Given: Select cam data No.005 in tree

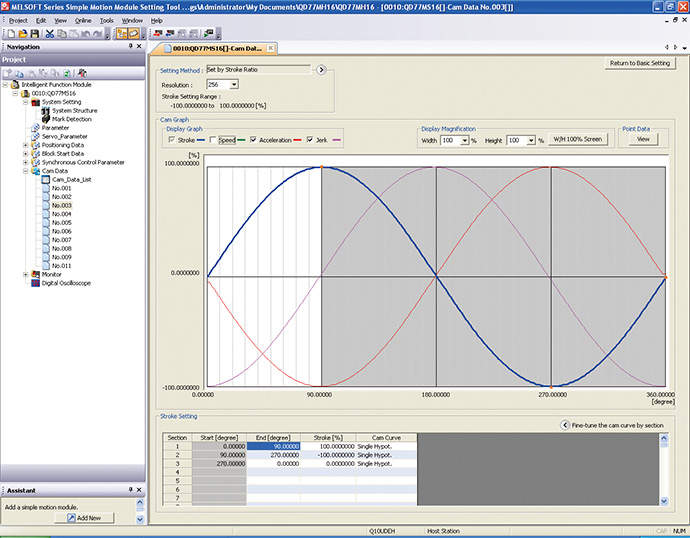Looking at the screenshot, I should point(61,222).
